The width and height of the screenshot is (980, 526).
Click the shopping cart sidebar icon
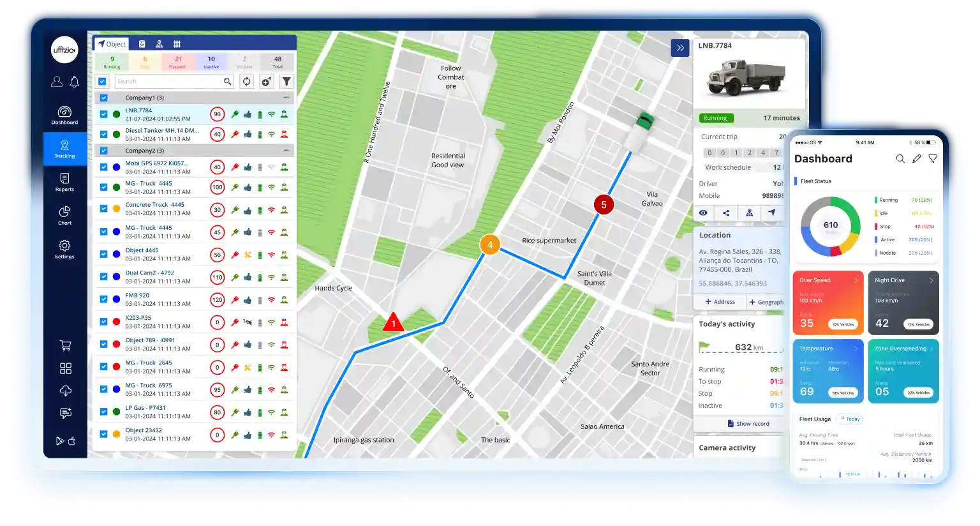click(65, 345)
